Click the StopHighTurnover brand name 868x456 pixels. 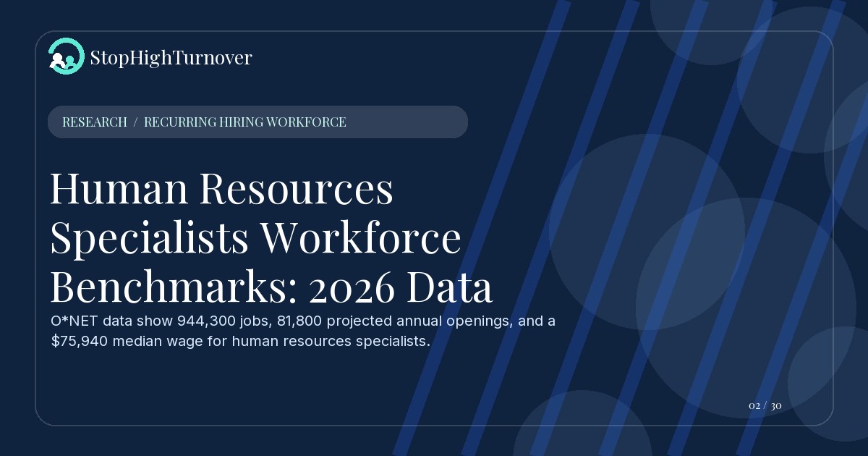171,57
